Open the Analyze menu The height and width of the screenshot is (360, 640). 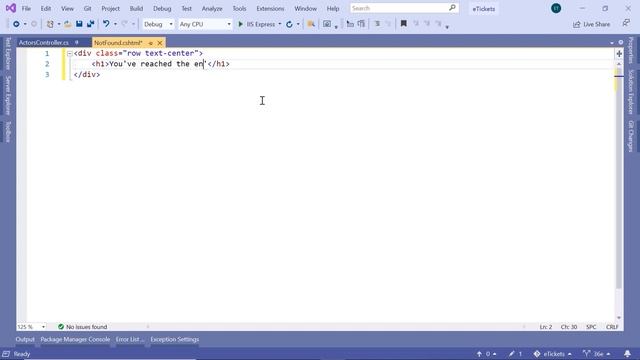coord(212,8)
